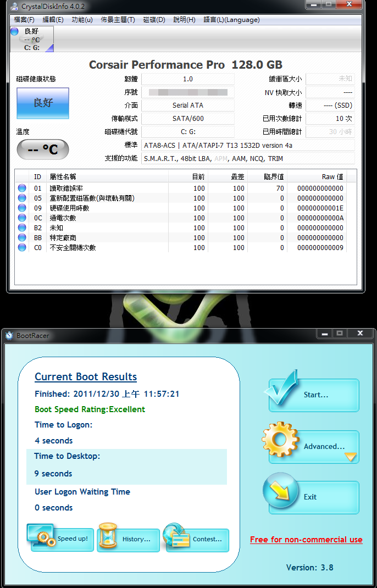
Task: Click status orb for 重新配置磁區數 row
Action: (22, 198)
